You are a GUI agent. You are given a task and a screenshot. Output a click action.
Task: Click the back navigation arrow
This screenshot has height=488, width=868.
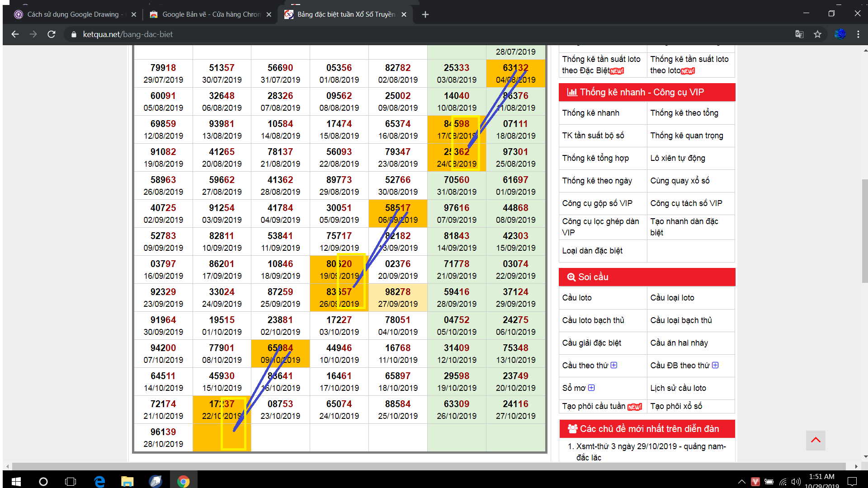coord(15,34)
